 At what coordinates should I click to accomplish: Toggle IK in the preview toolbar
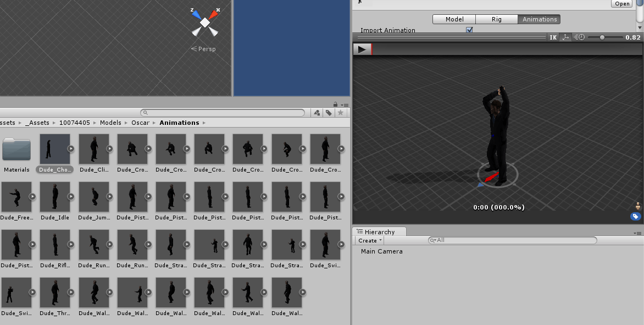(x=553, y=37)
